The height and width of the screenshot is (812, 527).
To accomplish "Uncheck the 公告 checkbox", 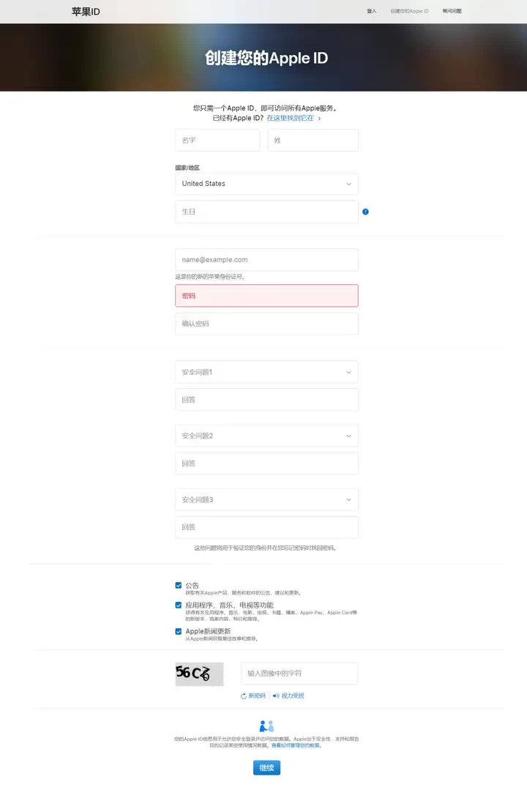I will click(179, 585).
